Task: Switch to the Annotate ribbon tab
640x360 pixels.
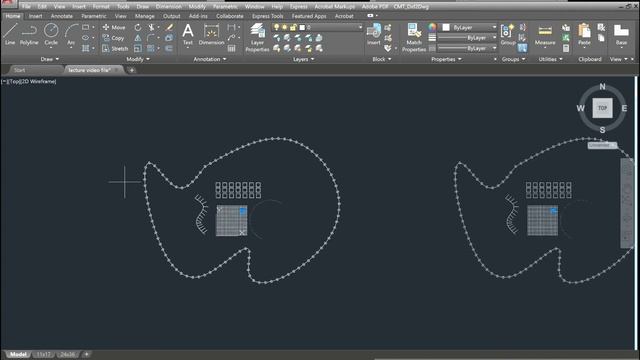Action: (62, 16)
